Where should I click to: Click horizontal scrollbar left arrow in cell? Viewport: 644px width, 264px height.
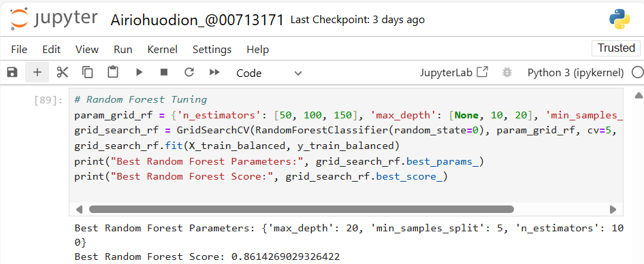tap(79, 210)
